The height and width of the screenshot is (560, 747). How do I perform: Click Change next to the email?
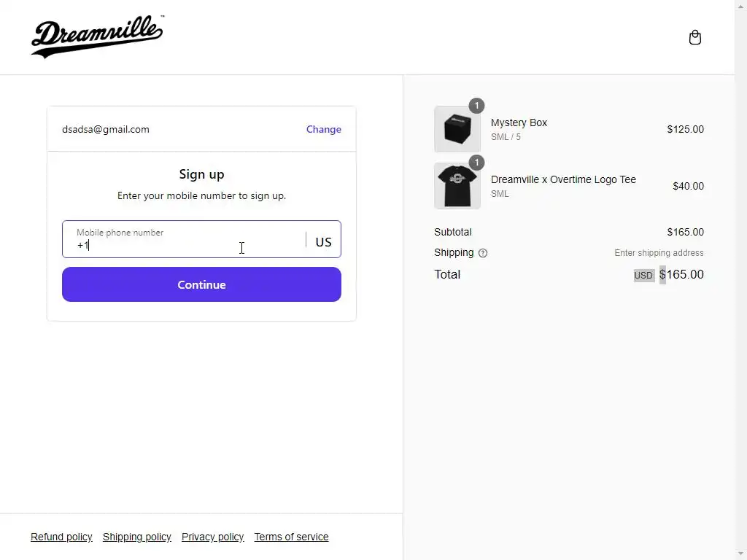tap(323, 129)
